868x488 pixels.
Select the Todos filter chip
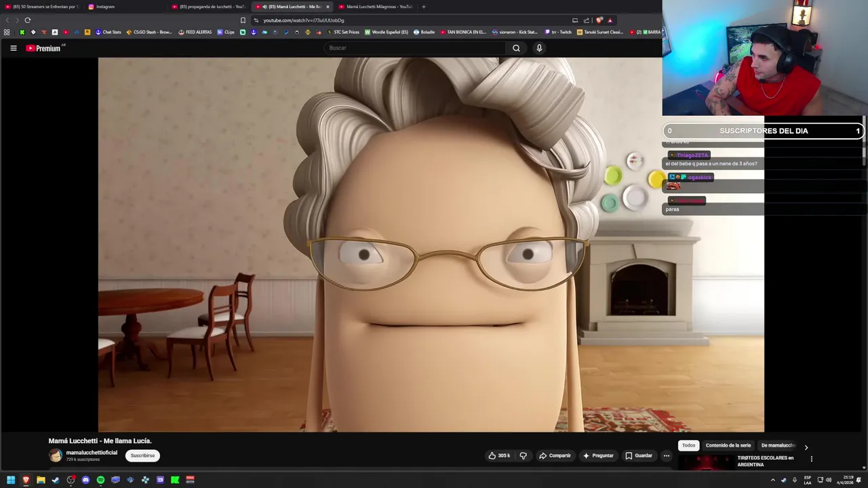click(689, 445)
